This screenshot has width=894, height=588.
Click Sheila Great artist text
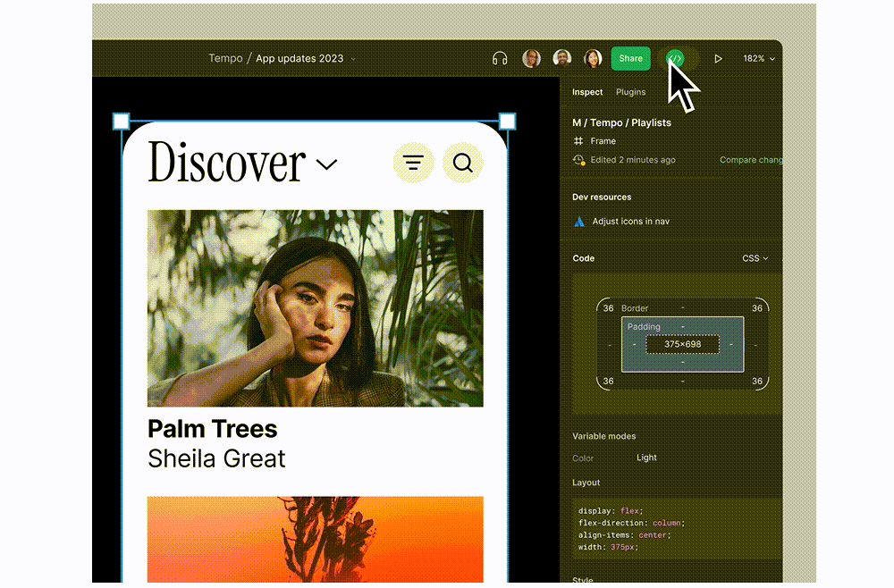click(x=216, y=458)
